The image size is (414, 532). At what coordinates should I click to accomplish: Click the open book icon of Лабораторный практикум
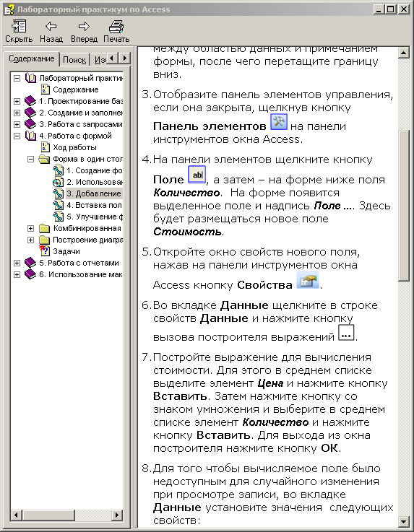point(30,78)
